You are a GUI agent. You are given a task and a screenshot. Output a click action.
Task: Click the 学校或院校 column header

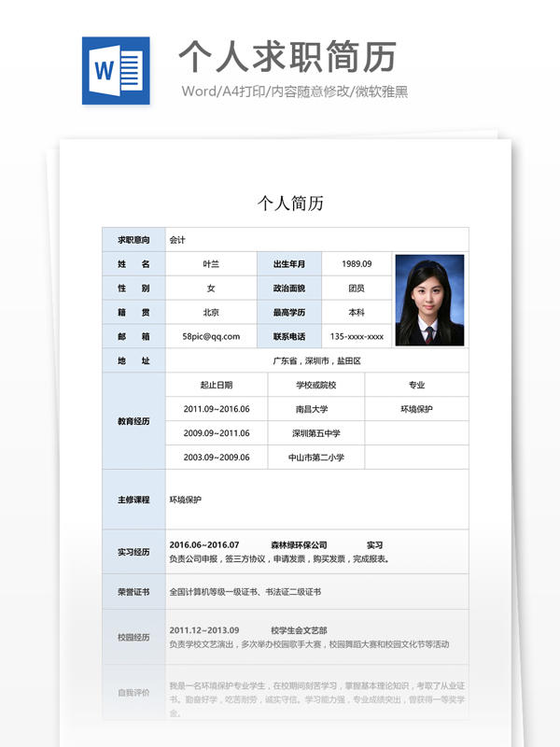pos(316,385)
